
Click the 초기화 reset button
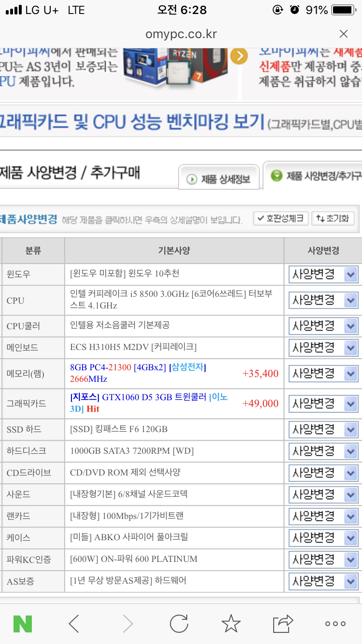tap(333, 218)
